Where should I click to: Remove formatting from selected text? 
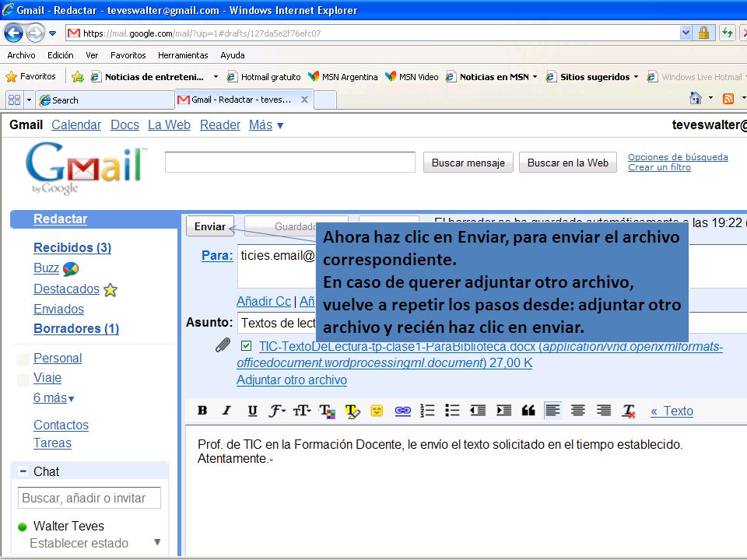pos(629,411)
